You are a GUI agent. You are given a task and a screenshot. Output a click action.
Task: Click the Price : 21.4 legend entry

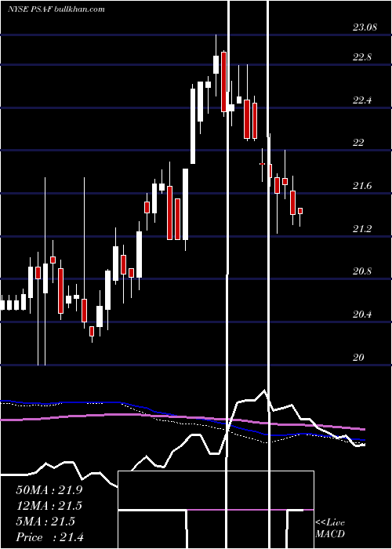click(49, 537)
